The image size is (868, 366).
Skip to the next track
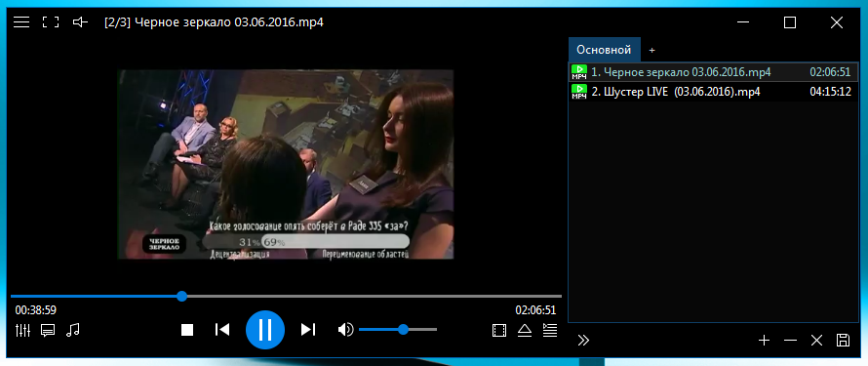tap(308, 330)
